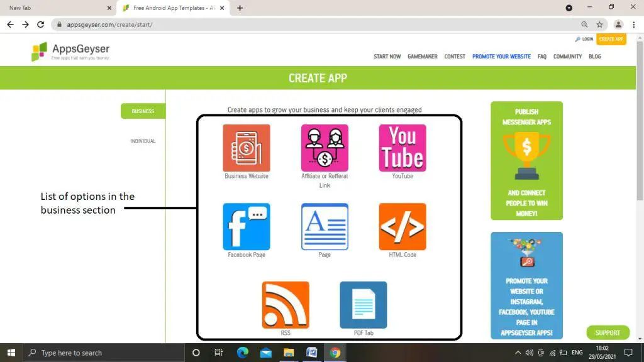Click the YouTube label text
This screenshot has width=644, height=362.
[x=402, y=176]
